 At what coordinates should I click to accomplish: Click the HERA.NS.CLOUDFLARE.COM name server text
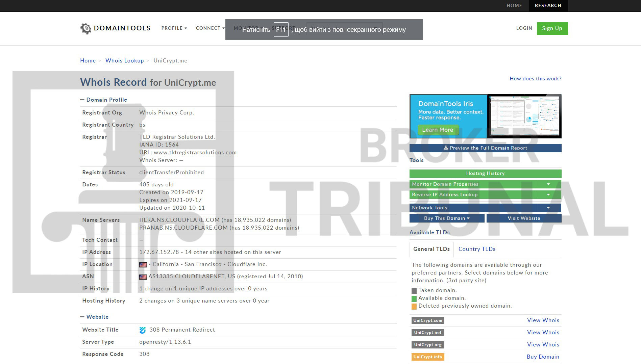tap(179, 220)
